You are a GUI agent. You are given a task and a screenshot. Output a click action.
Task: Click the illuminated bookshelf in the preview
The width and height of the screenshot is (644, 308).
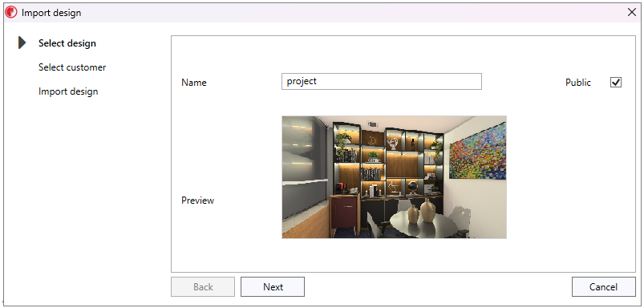pyautogui.click(x=388, y=161)
